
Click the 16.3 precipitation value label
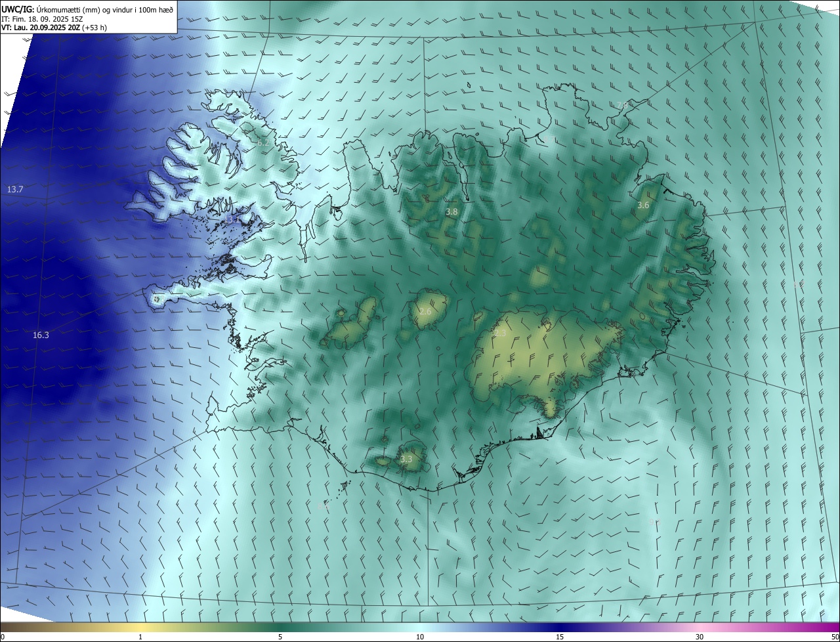[41, 335]
